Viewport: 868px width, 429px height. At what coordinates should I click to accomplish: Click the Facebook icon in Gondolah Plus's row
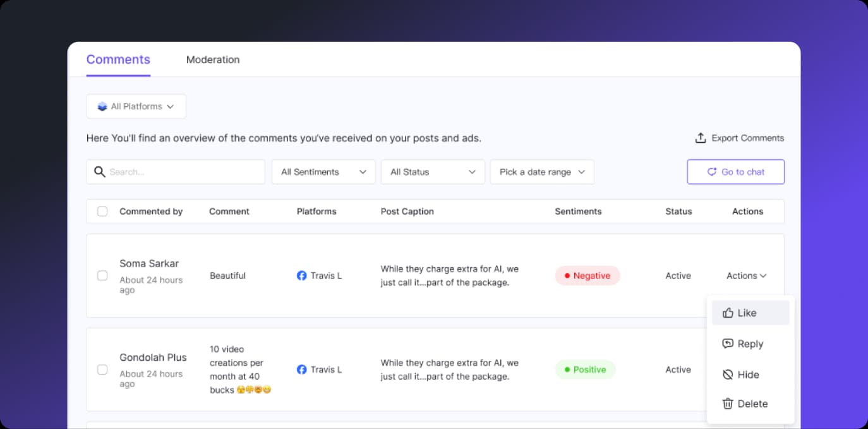click(x=302, y=370)
